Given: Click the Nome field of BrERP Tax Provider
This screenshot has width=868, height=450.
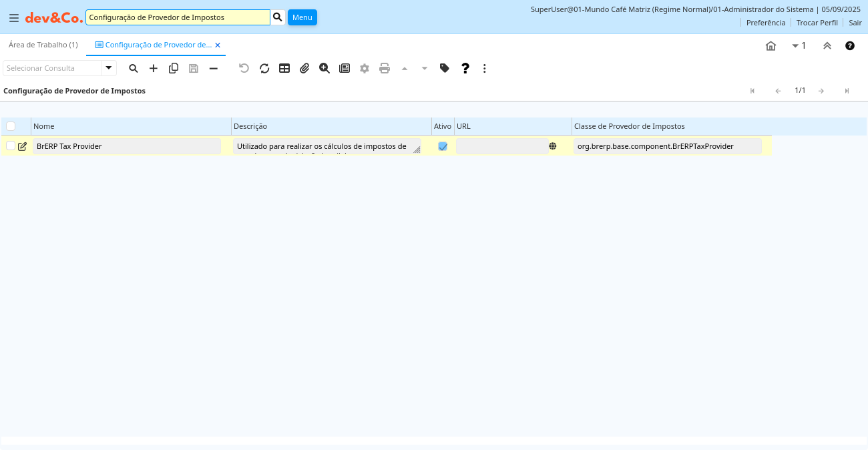Looking at the screenshot, I should pyautogui.click(x=127, y=146).
